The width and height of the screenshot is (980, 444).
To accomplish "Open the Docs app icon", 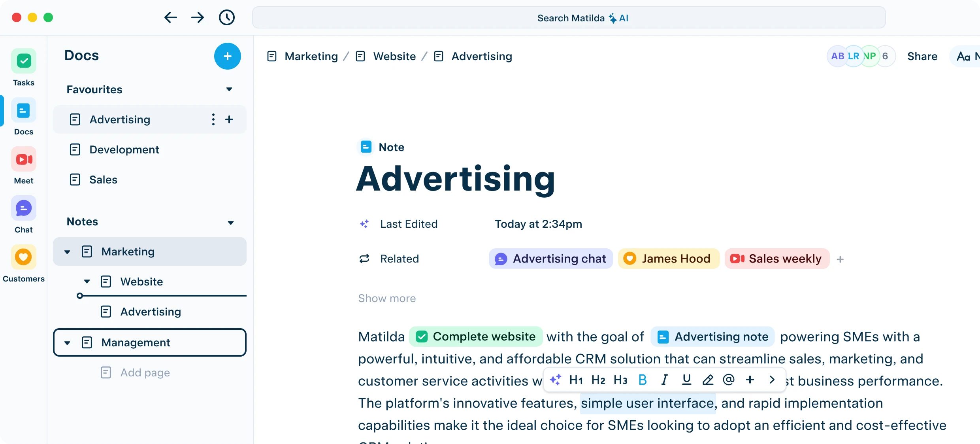I will coord(24,110).
